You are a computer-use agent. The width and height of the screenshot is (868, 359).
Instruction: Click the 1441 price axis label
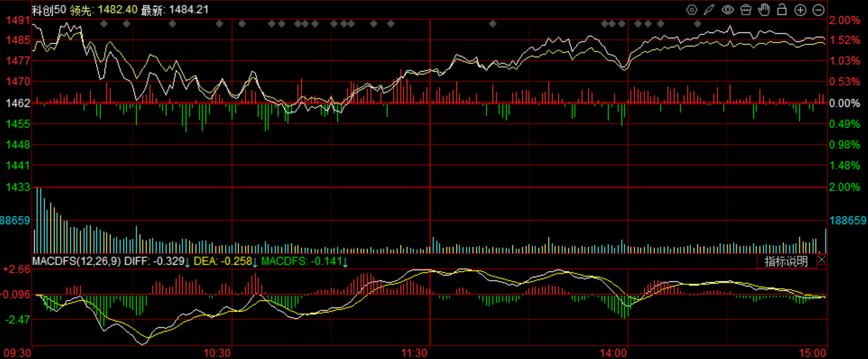[x=19, y=165]
